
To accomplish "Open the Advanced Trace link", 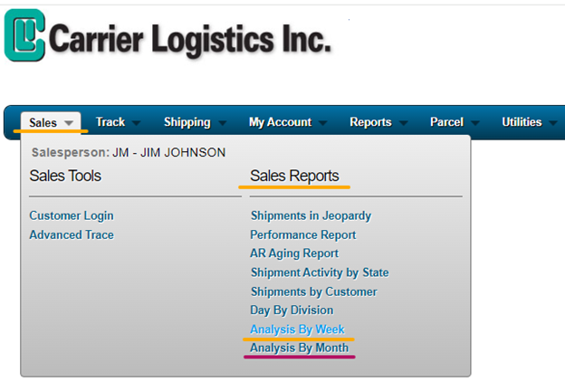I will tap(72, 234).
